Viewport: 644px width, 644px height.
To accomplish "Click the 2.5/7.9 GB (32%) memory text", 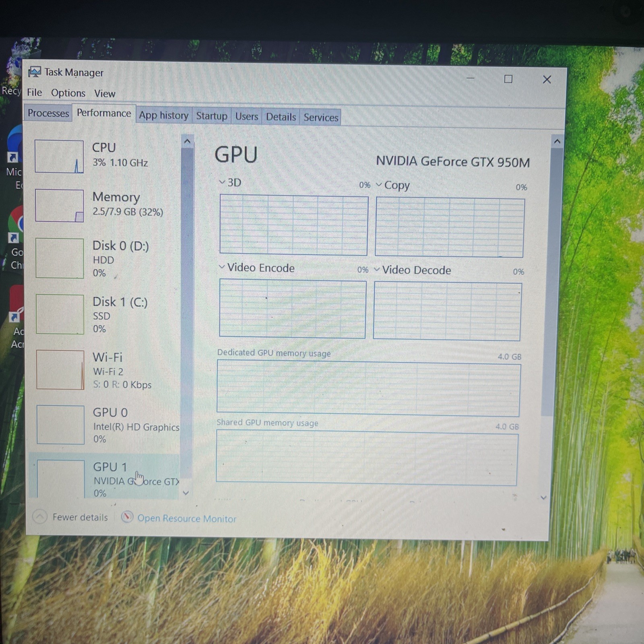I will pyautogui.click(x=128, y=212).
